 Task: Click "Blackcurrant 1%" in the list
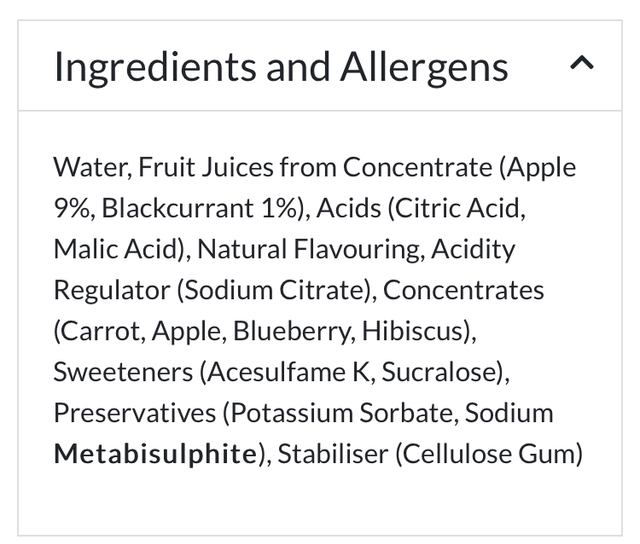coord(200,208)
